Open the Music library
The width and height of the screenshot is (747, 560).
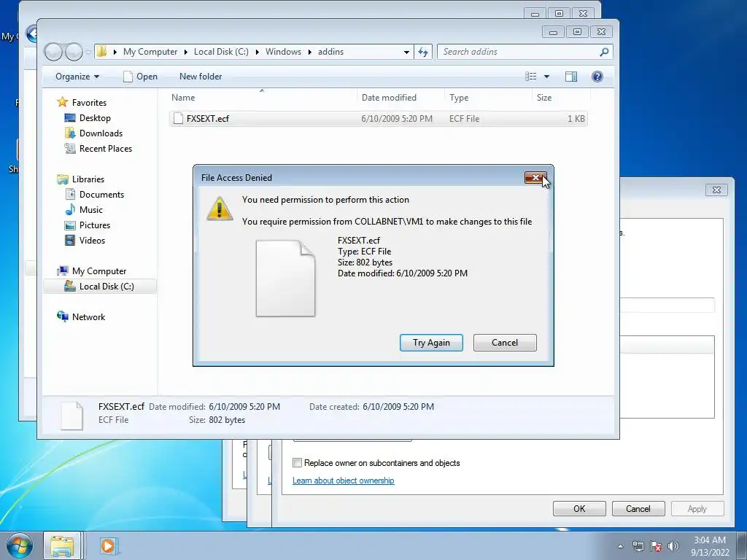click(91, 209)
